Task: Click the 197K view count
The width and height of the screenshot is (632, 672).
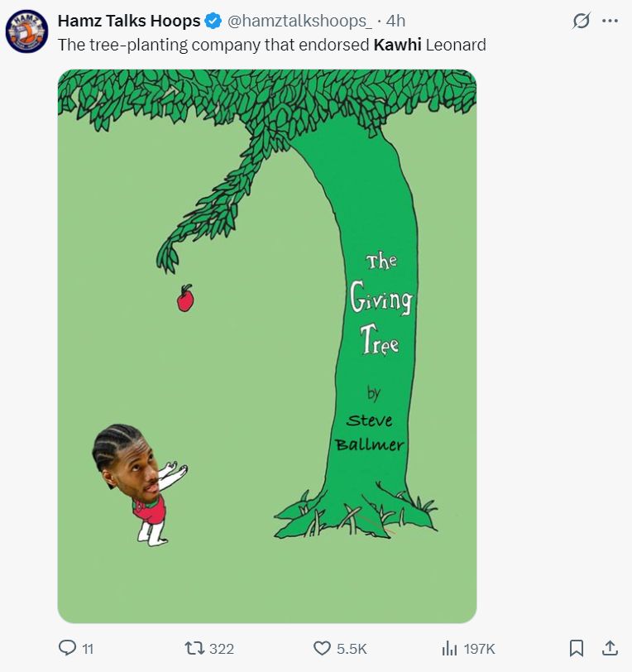Action: [x=480, y=649]
